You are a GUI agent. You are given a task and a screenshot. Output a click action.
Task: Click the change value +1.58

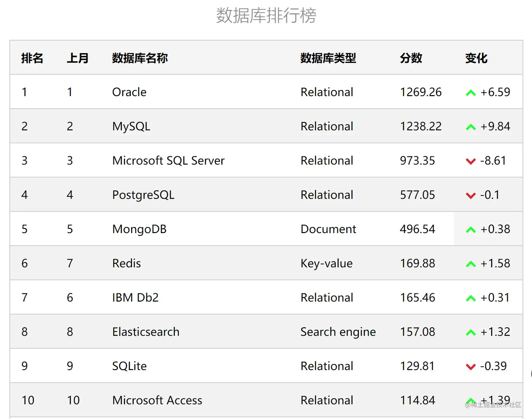pyautogui.click(x=495, y=263)
